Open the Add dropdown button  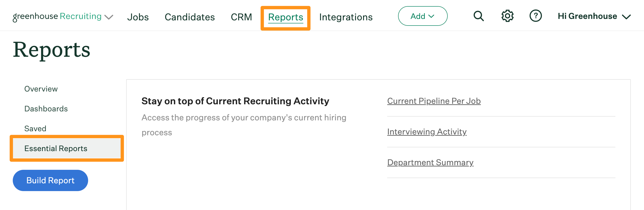(x=422, y=16)
